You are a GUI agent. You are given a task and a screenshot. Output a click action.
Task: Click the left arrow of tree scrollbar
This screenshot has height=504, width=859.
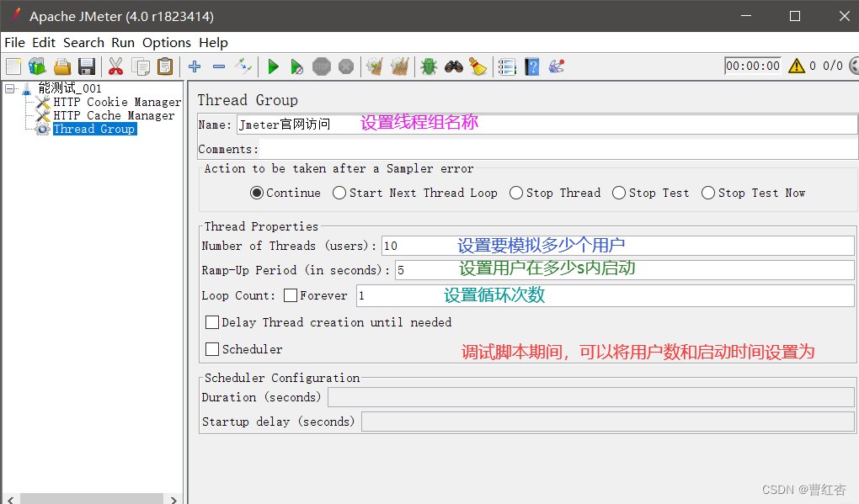[10, 499]
